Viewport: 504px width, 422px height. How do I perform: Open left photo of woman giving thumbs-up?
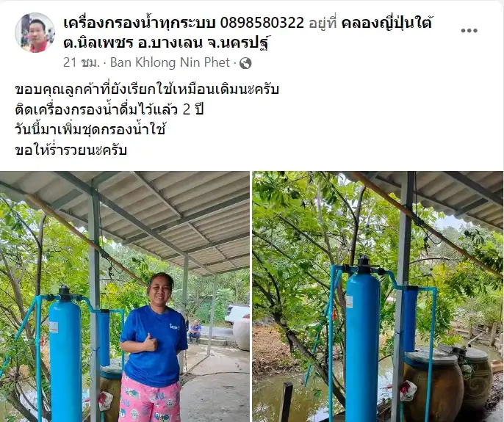[x=125, y=297]
